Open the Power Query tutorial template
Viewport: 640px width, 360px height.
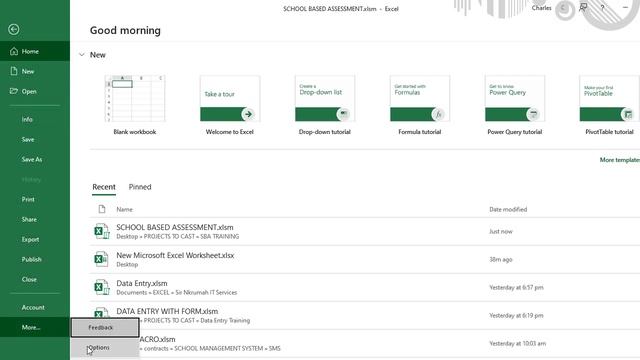point(515,105)
